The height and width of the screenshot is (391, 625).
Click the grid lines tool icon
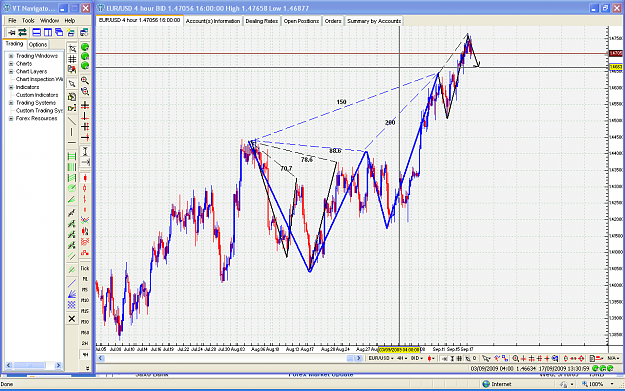72,59
